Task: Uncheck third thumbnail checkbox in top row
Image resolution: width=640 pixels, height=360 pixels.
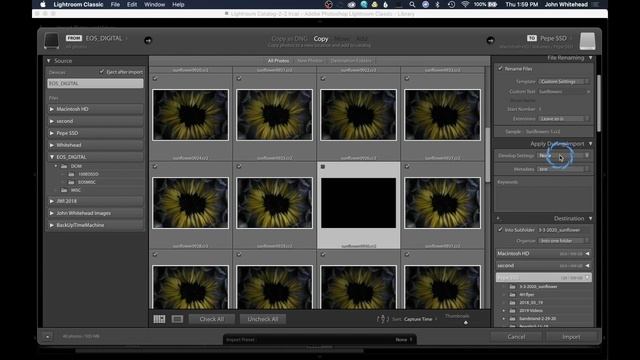Action: pos(323,78)
